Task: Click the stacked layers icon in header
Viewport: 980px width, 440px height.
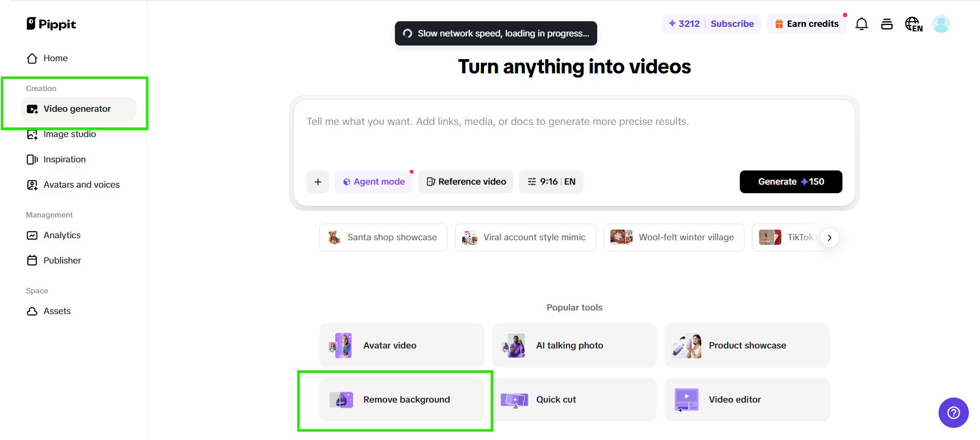Action: [887, 24]
